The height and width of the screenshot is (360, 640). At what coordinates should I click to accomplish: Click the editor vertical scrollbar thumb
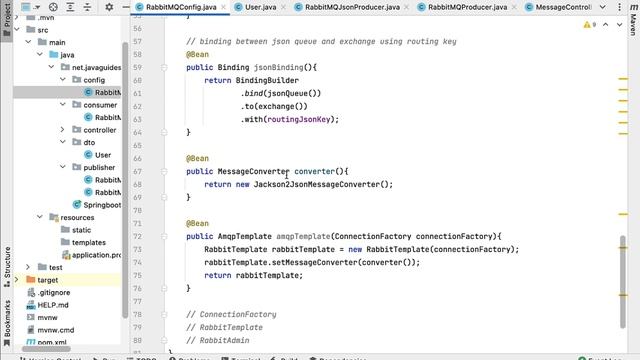point(623,282)
